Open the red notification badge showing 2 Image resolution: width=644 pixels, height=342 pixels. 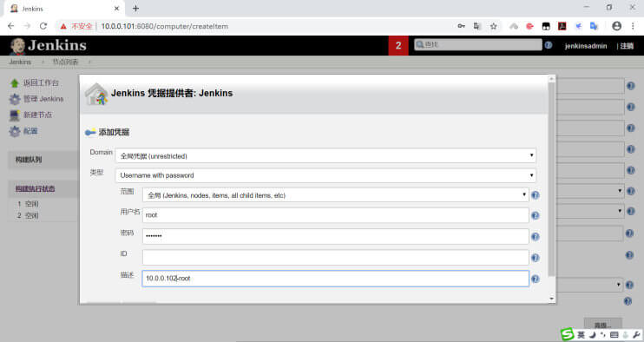(x=398, y=46)
